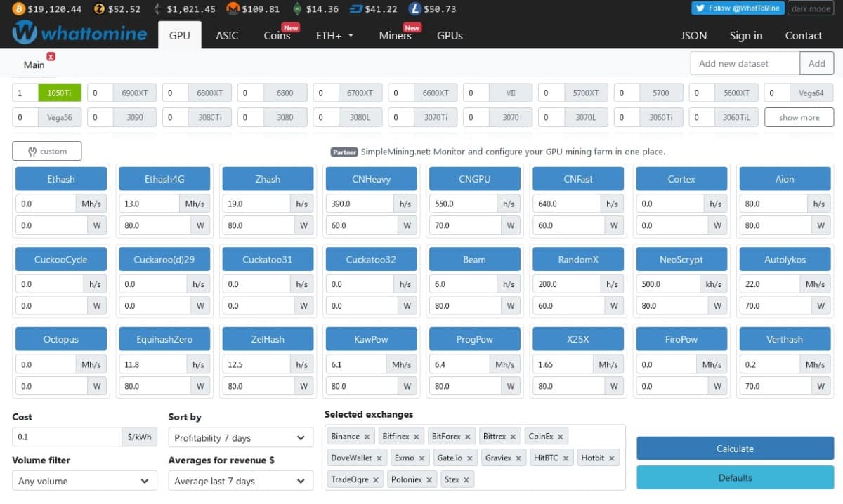The width and height of the screenshot is (843, 504).
Task: Open the ETH+ dropdown menu
Action: 334,35
